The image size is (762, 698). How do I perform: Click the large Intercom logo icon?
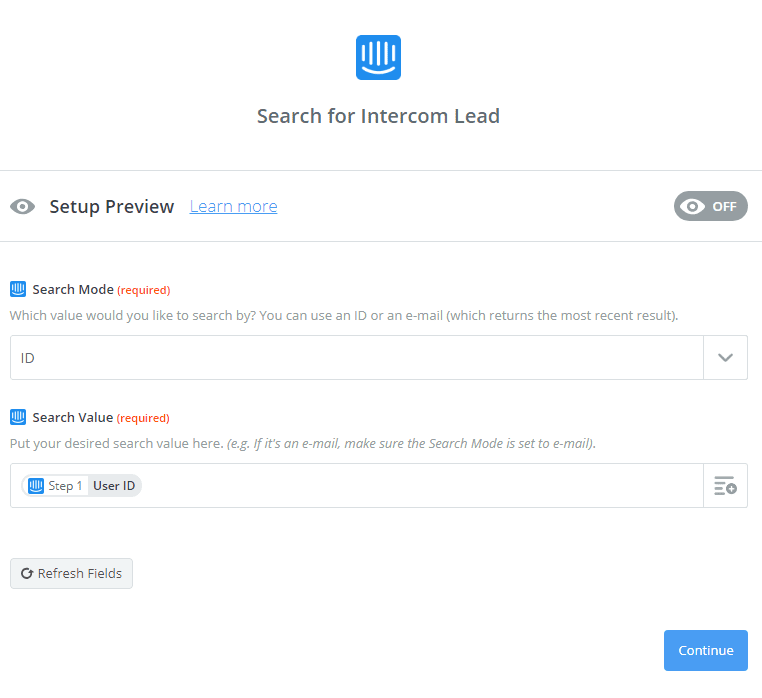tap(378, 57)
